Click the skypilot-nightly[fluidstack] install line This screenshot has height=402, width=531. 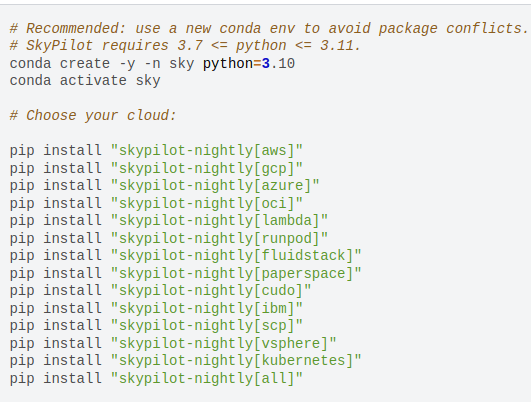pyautogui.click(x=186, y=255)
